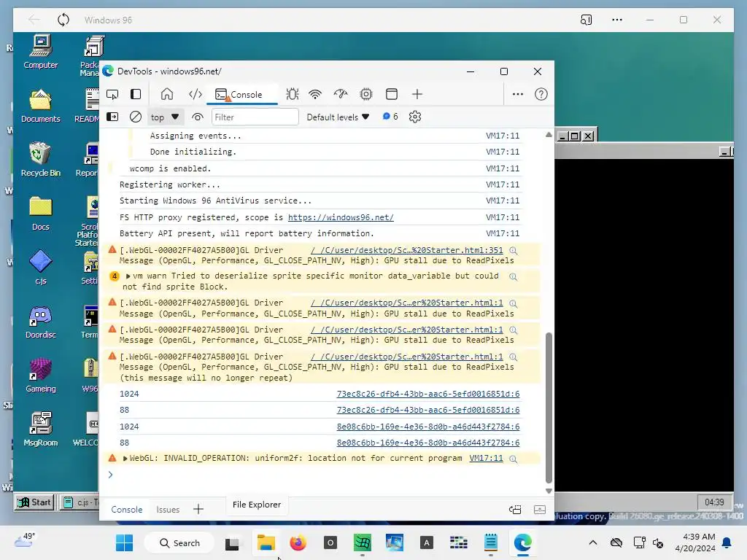
Task: Add a drawer tool with plus
Action: (x=198, y=510)
